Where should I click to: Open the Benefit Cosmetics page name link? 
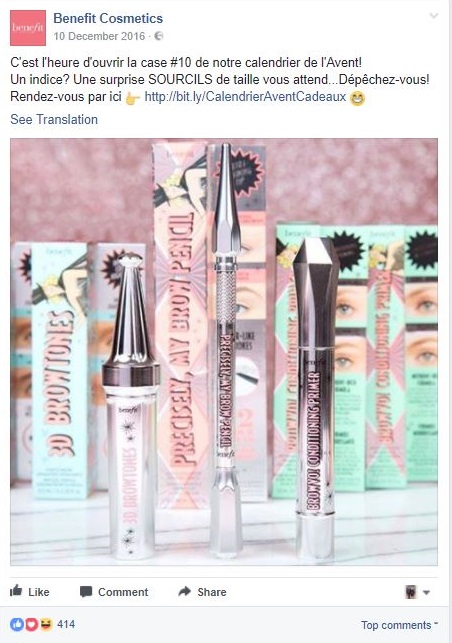coord(108,18)
